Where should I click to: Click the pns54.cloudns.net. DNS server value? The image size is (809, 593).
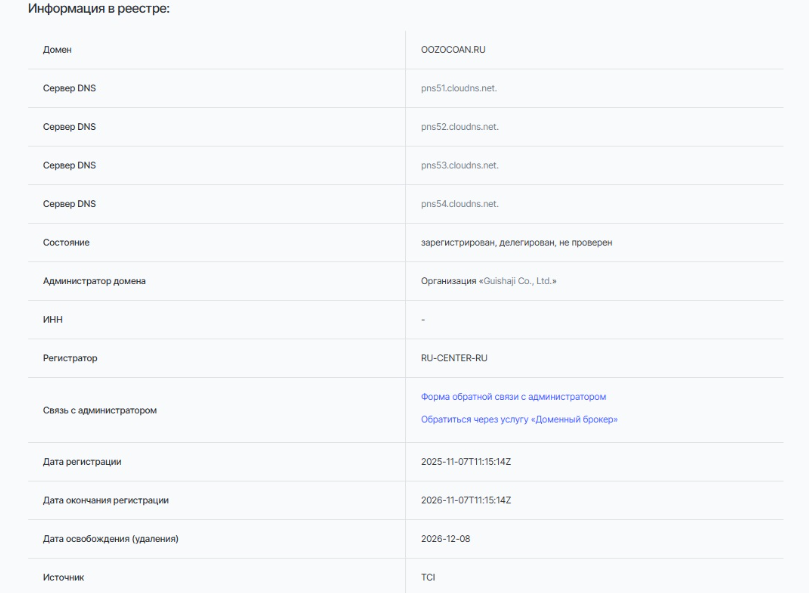pos(459,204)
